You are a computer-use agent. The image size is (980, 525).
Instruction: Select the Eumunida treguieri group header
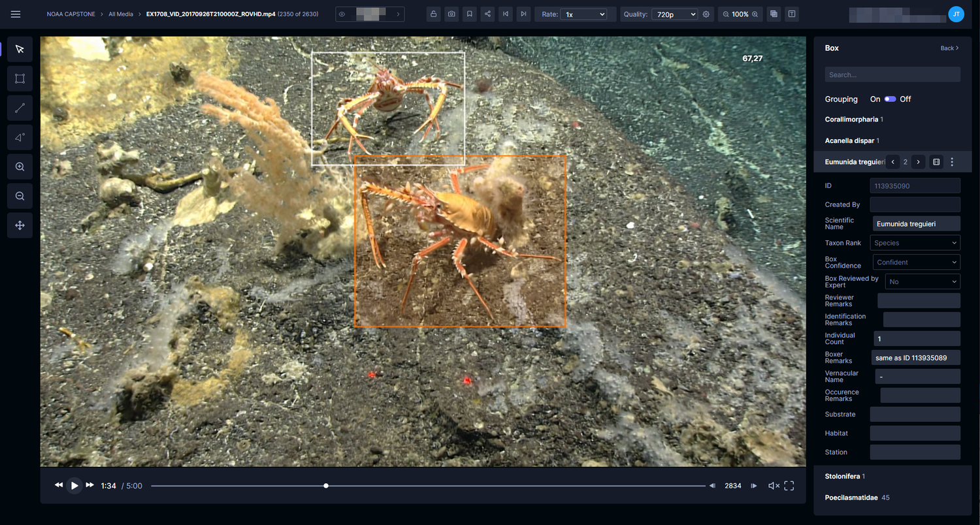pos(855,162)
